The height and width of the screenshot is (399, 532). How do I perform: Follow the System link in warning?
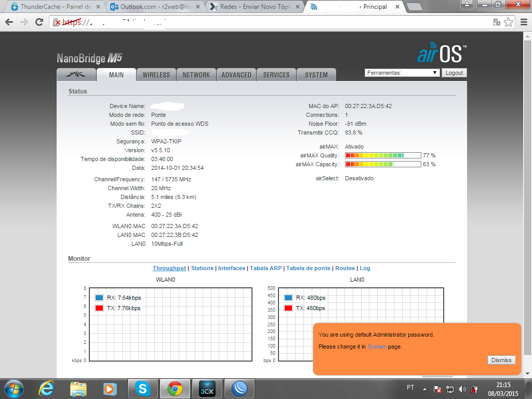coord(377,347)
